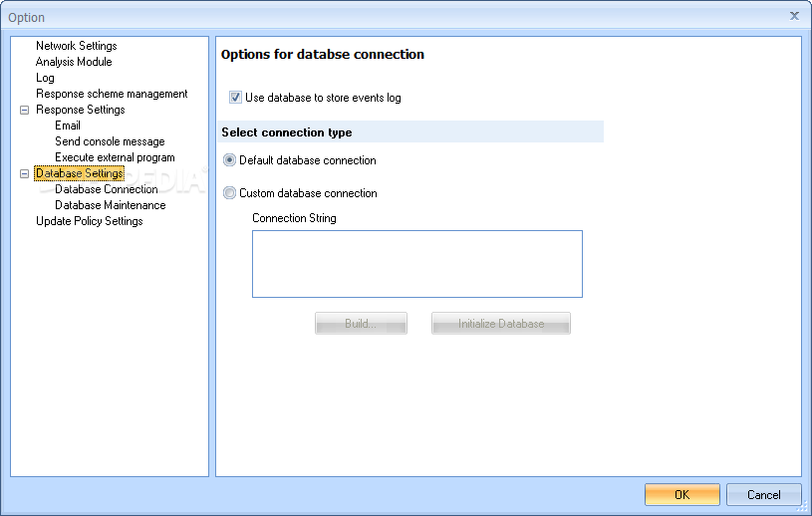
Task: Collapse the Response Settings branch
Action: (24, 110)
